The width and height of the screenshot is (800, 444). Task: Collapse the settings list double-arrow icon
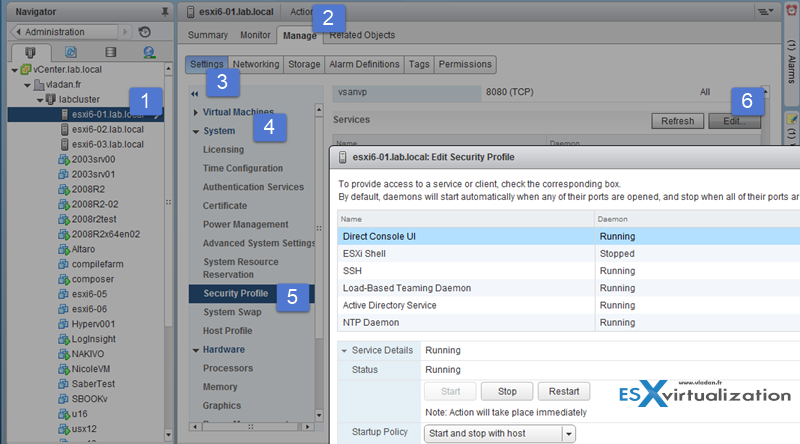195,94
